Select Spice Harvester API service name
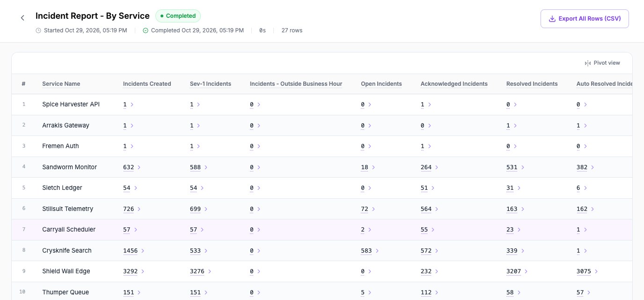 pyautogui.click(x=71, y=105)
